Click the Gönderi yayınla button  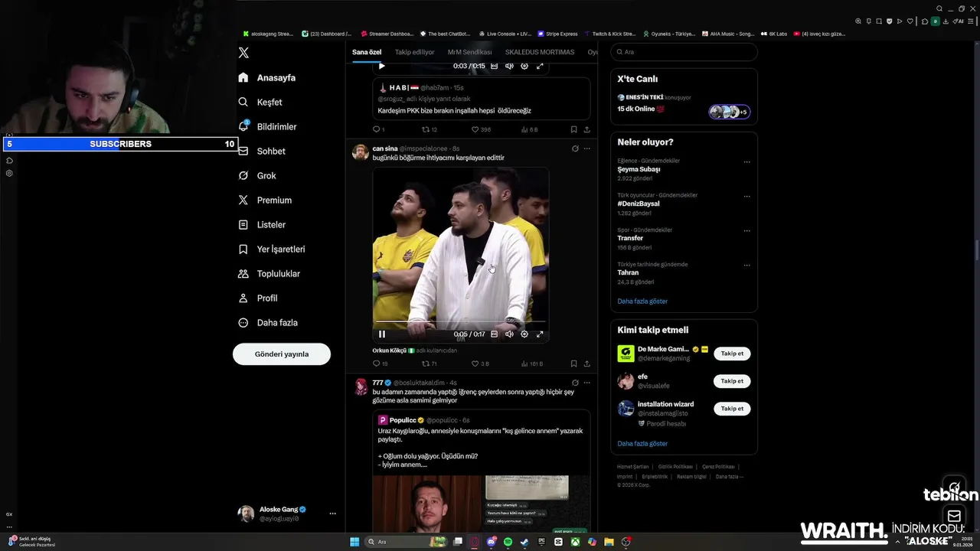(x=282, y=354)
